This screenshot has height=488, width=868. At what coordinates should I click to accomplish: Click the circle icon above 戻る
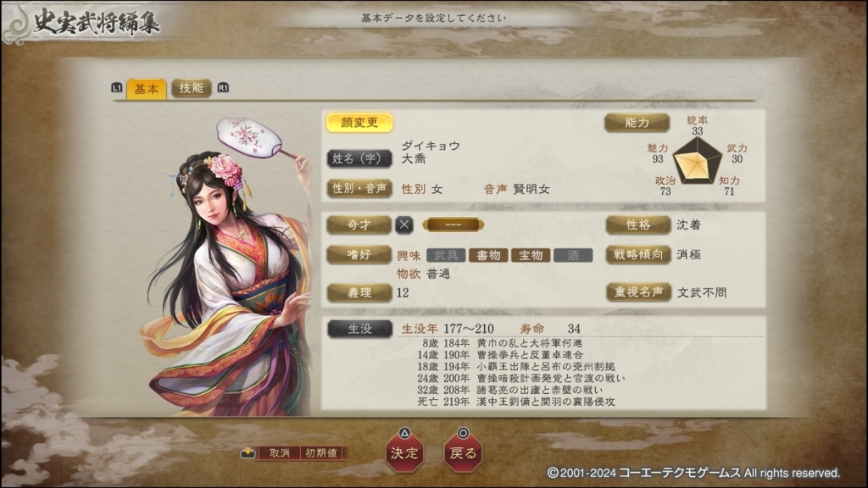point(463,433)
